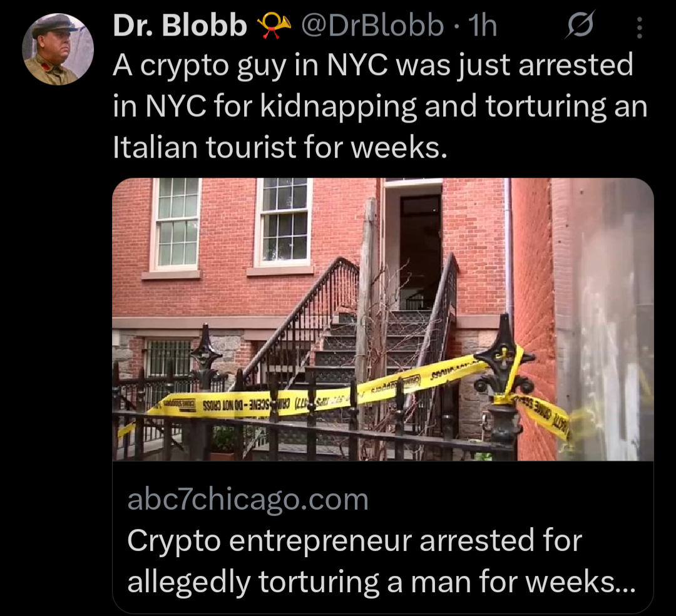Click the 'Italian tourist for weeks' text line

[x=280, y=147]
